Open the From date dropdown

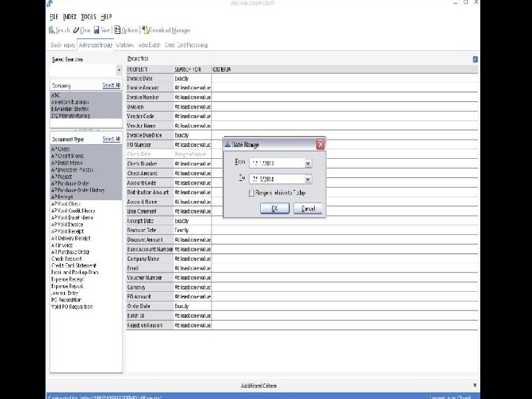[307, 163]
